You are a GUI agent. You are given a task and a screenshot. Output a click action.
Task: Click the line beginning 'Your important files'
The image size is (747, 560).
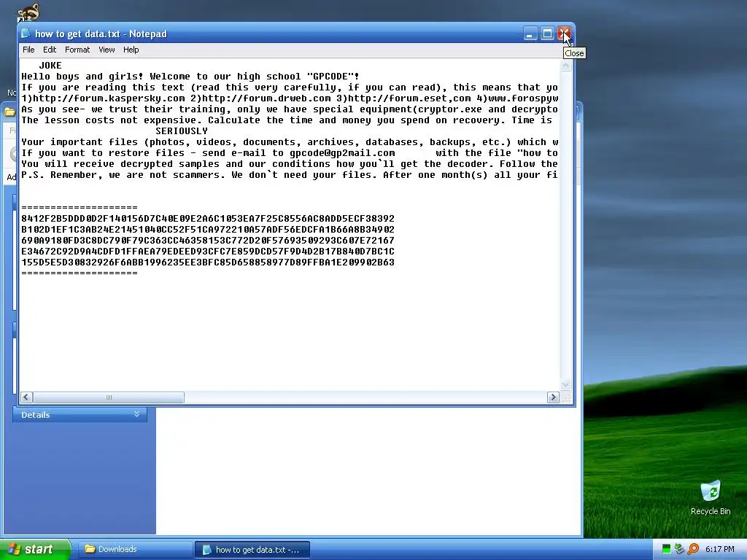point(290,142)
